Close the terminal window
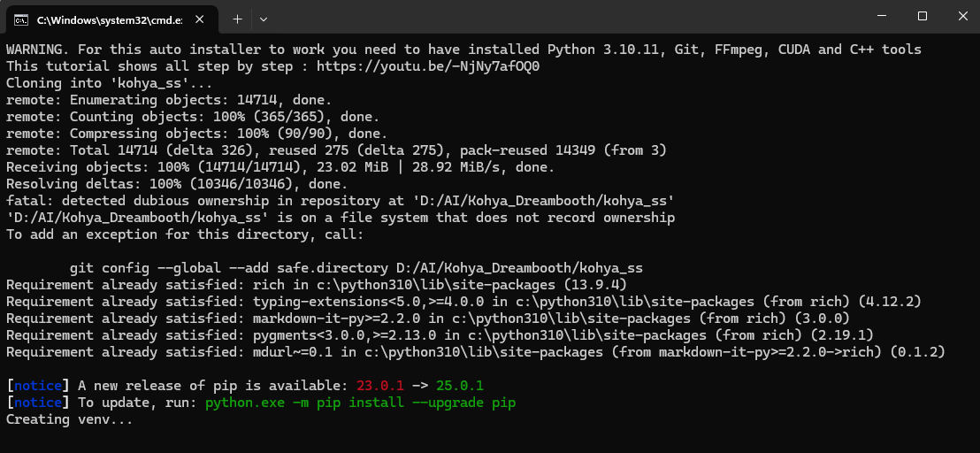 [x=962, y=17]
